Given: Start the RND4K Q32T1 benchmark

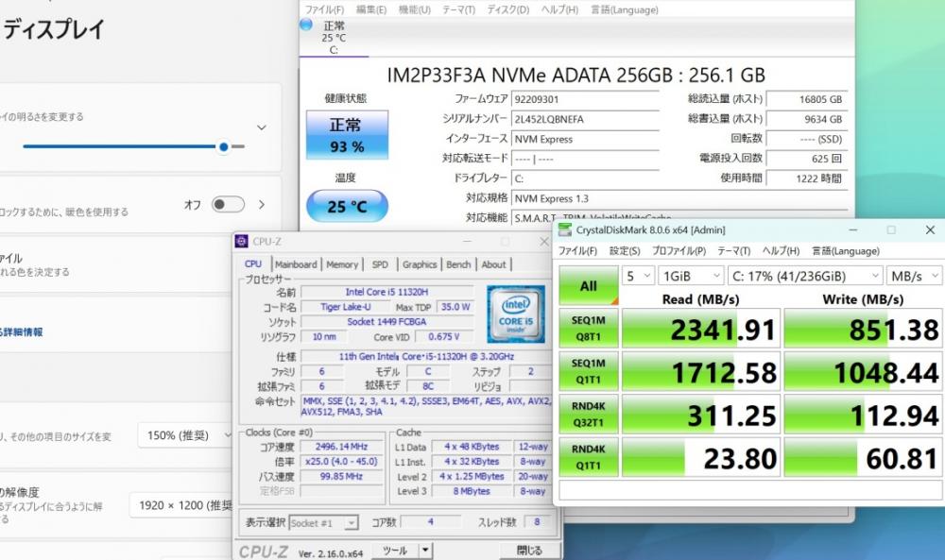Looking at the screenshot, I should coord(588,415).
